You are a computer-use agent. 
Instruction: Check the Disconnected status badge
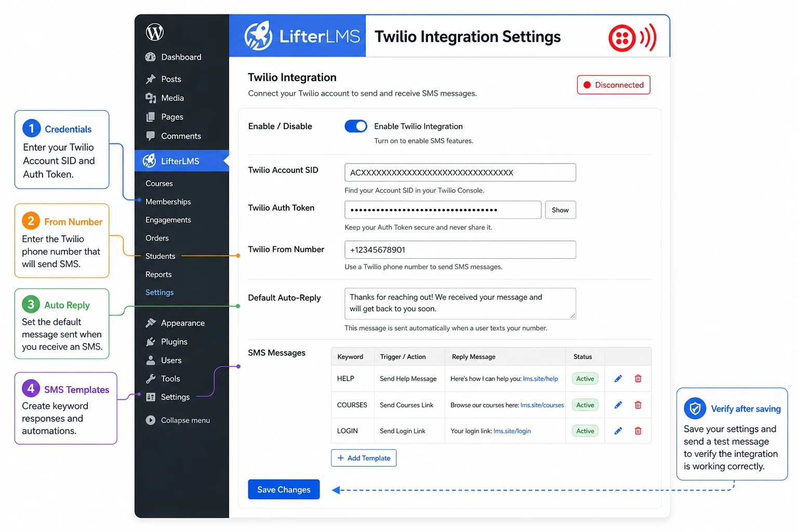tap(614, 85)
